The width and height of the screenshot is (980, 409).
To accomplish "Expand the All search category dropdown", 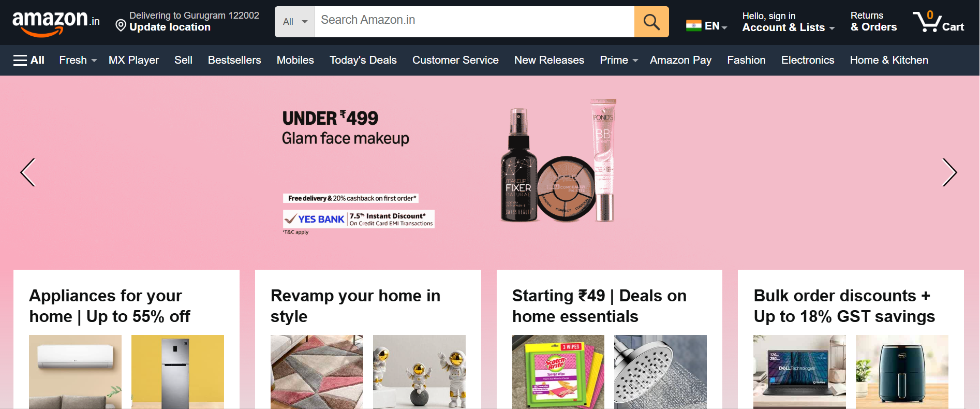I will pyautogui.click(x=294, y=22).
